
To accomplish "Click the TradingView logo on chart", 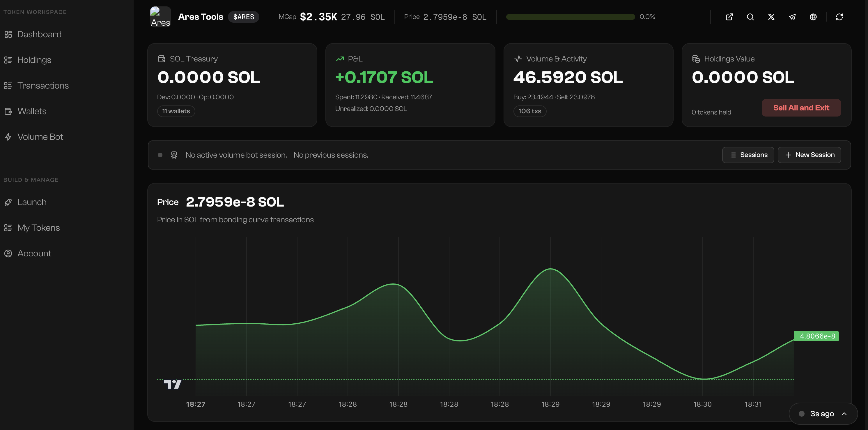I will coord(173,384).
